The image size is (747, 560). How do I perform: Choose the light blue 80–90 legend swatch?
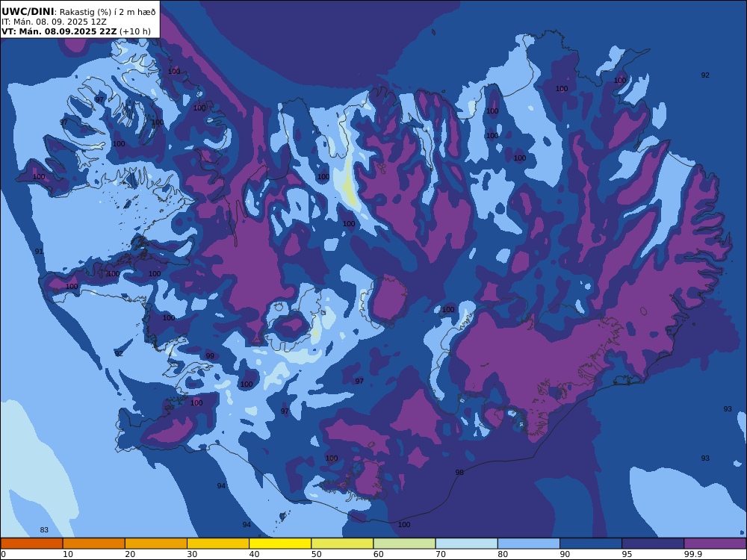(x=528, y=544)
